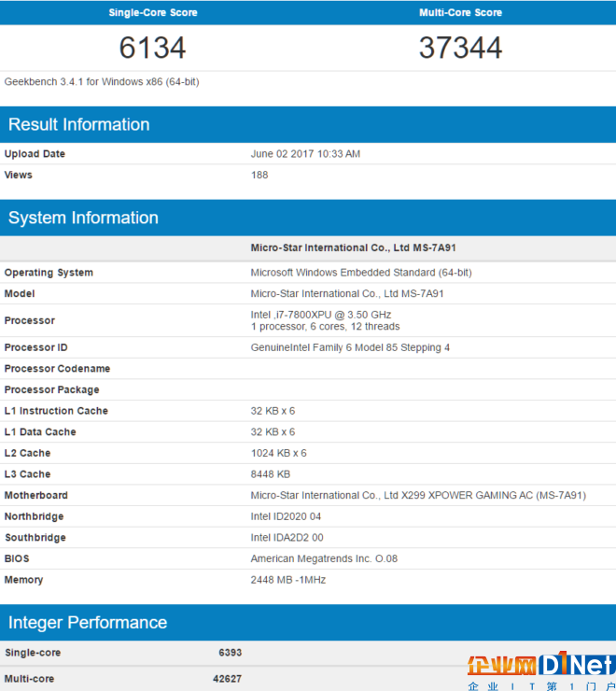Click American Megatrends Inc. O.08 value
Viewport: 616px width, 691px height.
coord(324,558)
